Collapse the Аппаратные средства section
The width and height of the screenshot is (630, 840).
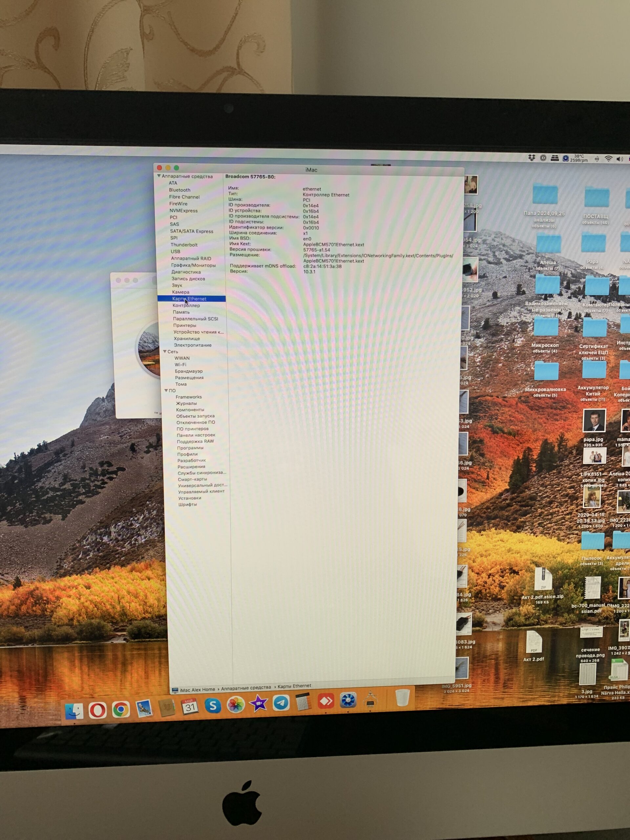tap(159, 176)
